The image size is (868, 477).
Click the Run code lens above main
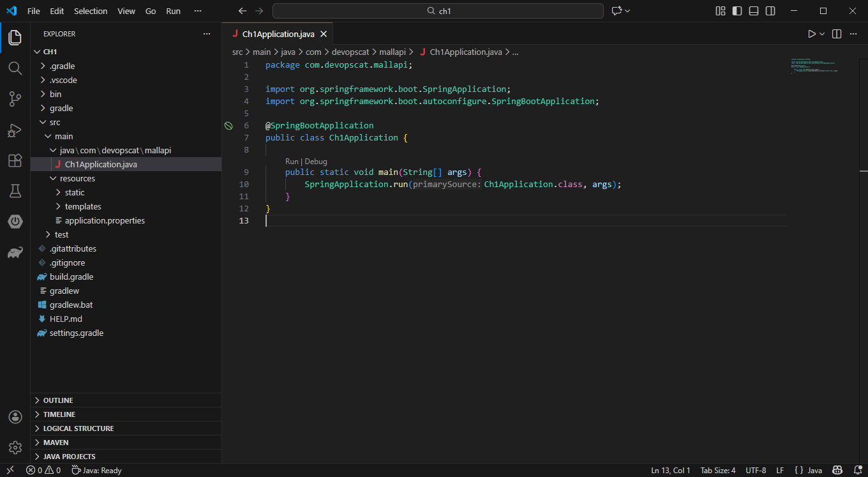pyautogui.click(x=292, y=162)
